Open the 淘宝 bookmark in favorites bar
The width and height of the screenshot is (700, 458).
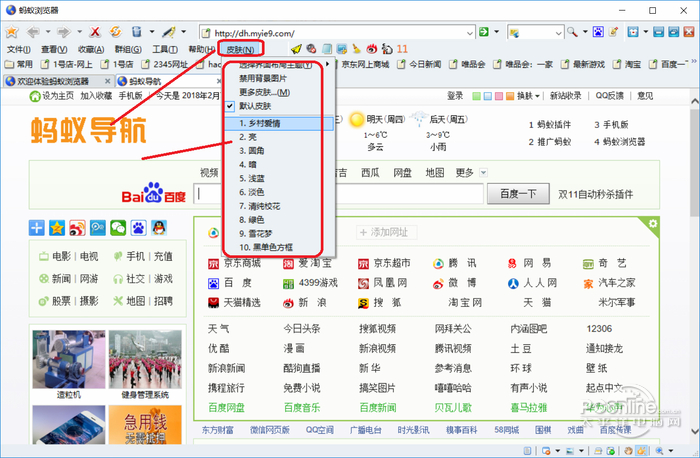click(x=628, y=64)
